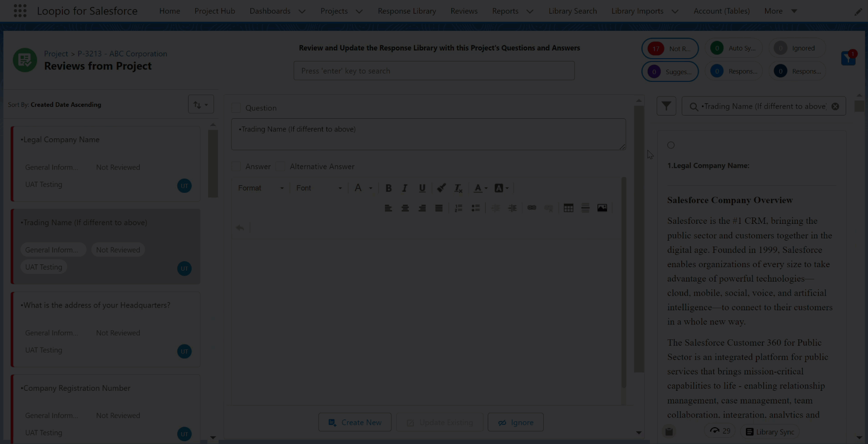The image size is (868, 444).
Task: Justify text in the editor
Action: (x=439, y=208)
